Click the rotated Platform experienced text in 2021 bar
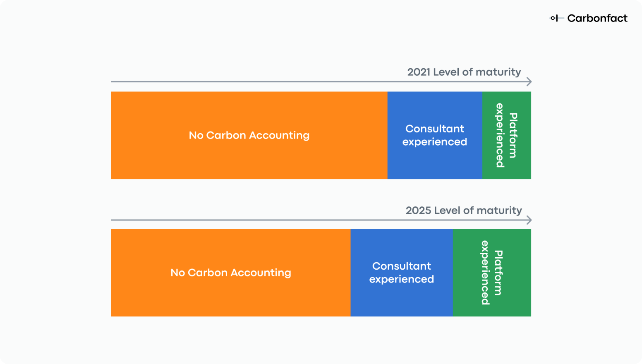The image size is (642, 364). (x=507, y=135)
